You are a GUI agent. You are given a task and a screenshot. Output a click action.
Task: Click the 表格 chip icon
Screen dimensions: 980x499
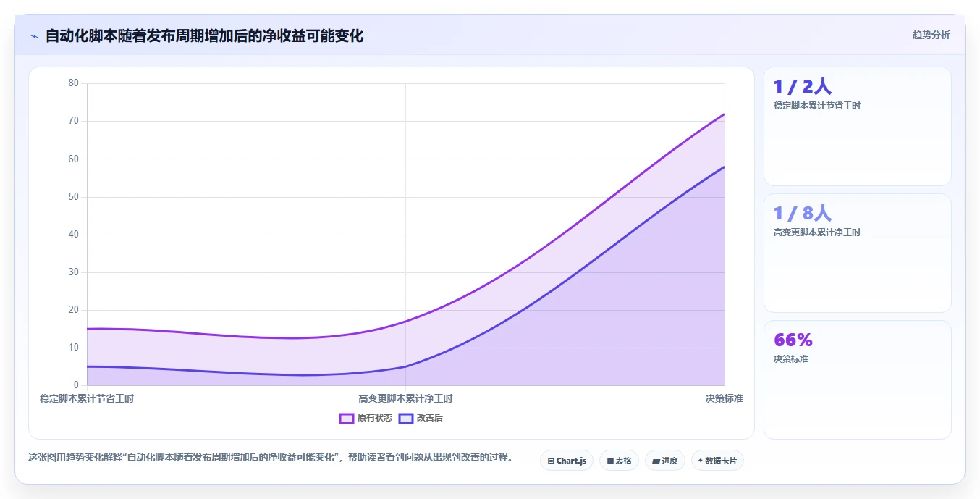tap(610, 461)
